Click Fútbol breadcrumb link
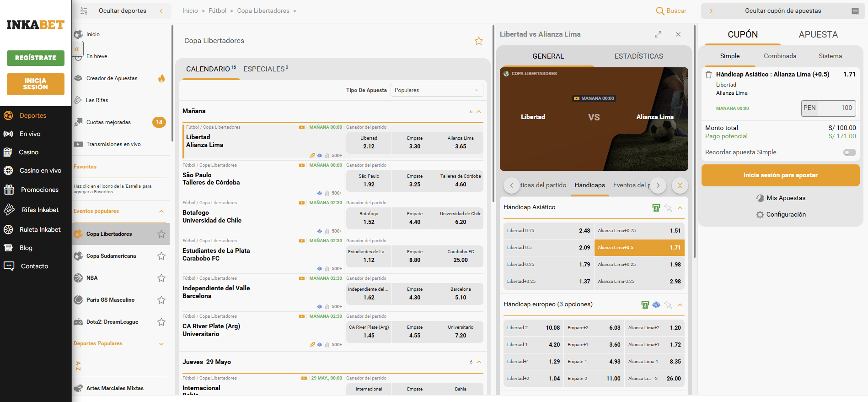The width and height of the screenshot is (868, 402). coord(217,11)
